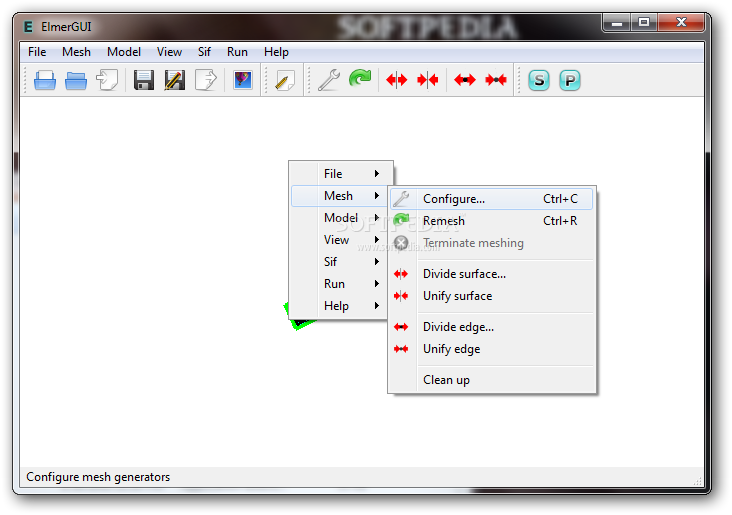732x515 pixels.
Task: Click the P postprocessor toolbar button
Action: coord(570,80)
